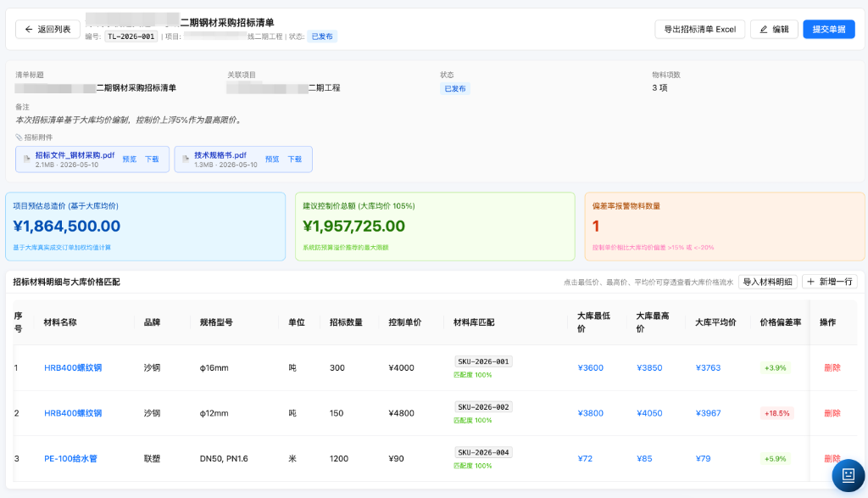
Task: Click the DN50, PN1.6 spec cell
Action: pos(224,459)
